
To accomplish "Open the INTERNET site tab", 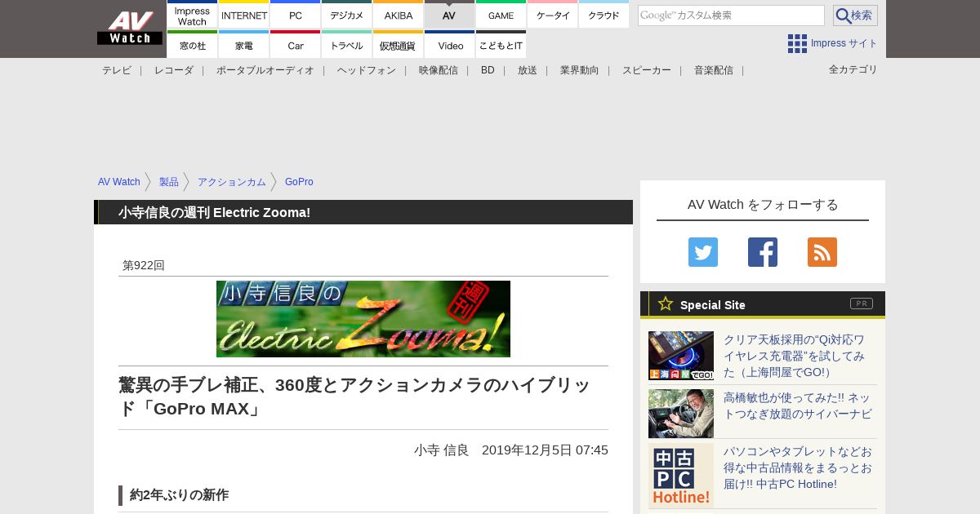I will 244,15.
